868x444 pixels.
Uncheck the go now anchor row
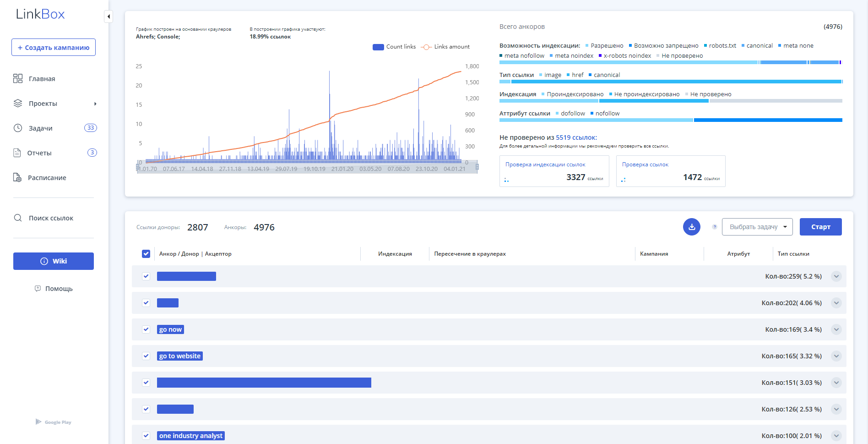coord(146,329)
